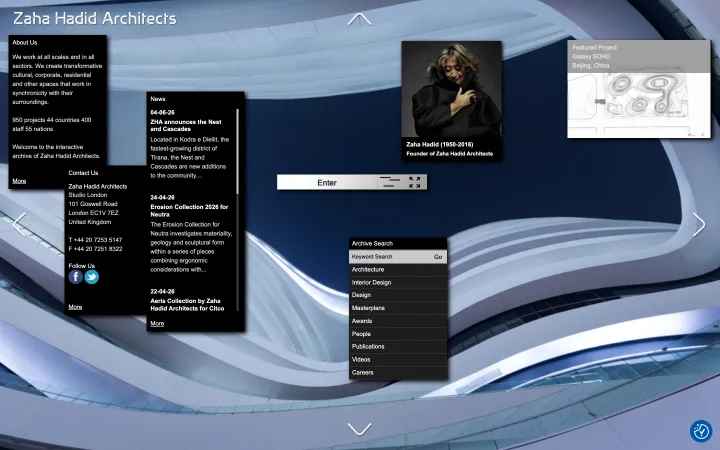
Task: Click 'London EC1V 7EZ' address line
Action: click(93, 213)
